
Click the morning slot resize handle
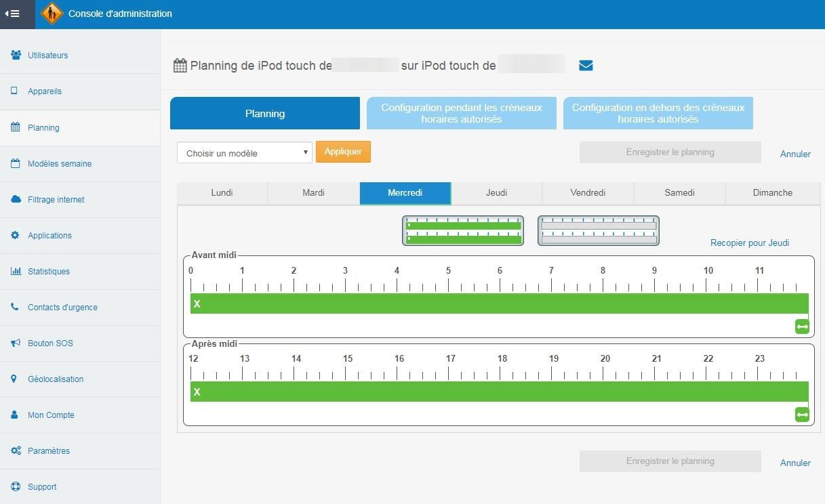802,327
